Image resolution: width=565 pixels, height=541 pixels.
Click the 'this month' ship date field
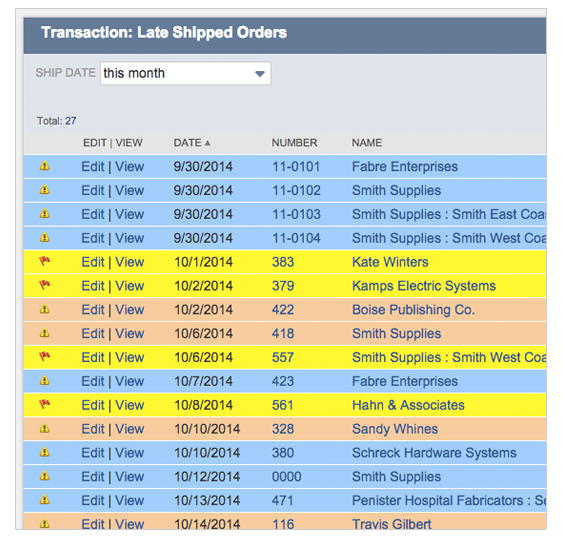click(186, 74)
